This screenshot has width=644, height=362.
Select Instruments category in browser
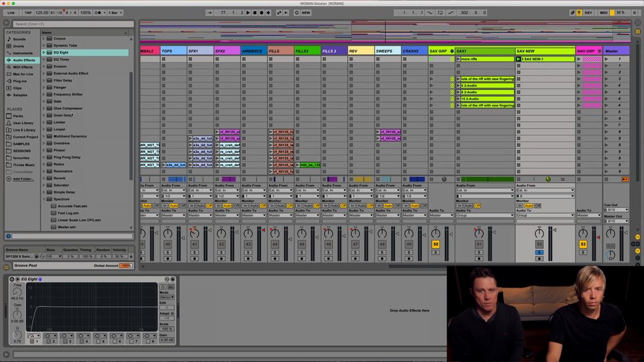[x=23, y=53]
